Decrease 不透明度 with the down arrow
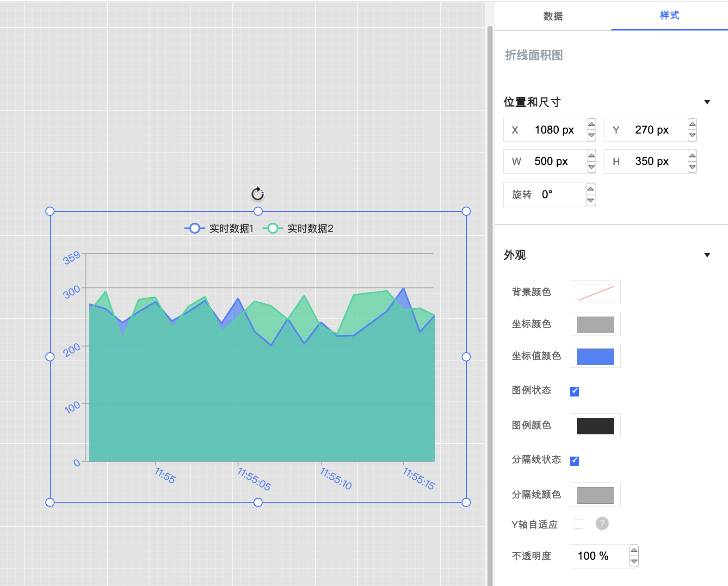This screenshot has height=586, width=728. click(x=634, y=562)
